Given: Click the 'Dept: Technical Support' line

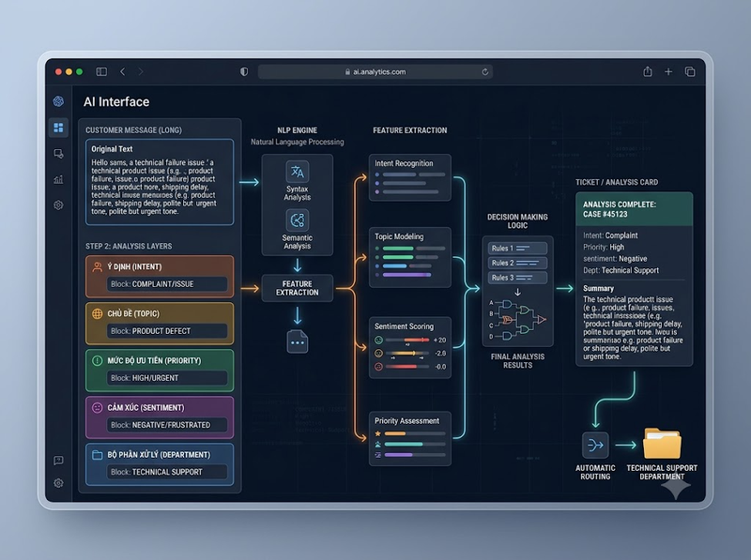Looking at the screenshot, I should coord(621,270).
